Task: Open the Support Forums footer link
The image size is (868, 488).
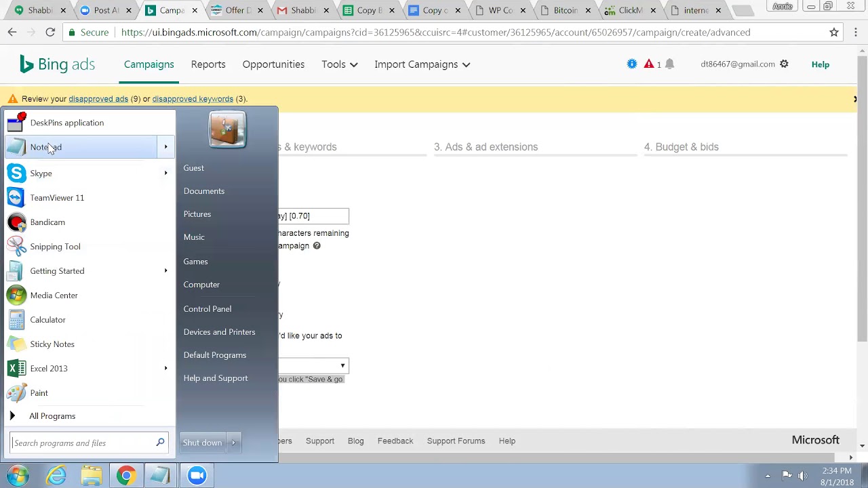Action: point(456,441)
